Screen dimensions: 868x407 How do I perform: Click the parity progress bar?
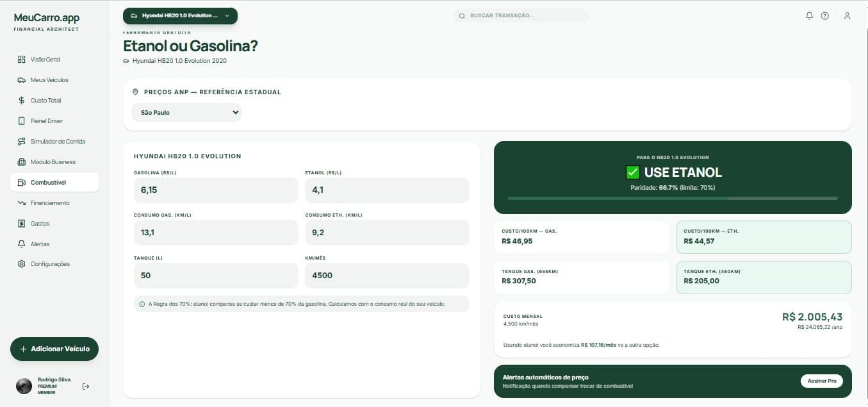coord(673,199)
